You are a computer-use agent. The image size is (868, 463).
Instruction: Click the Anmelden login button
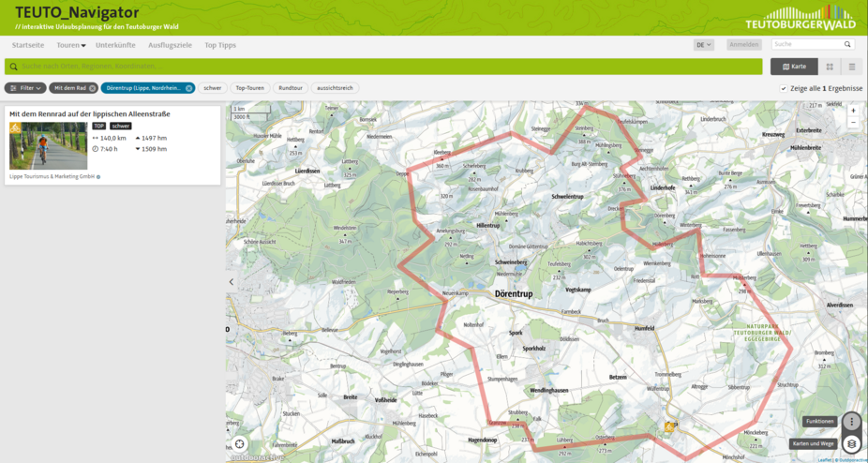(x=743, y=45)
